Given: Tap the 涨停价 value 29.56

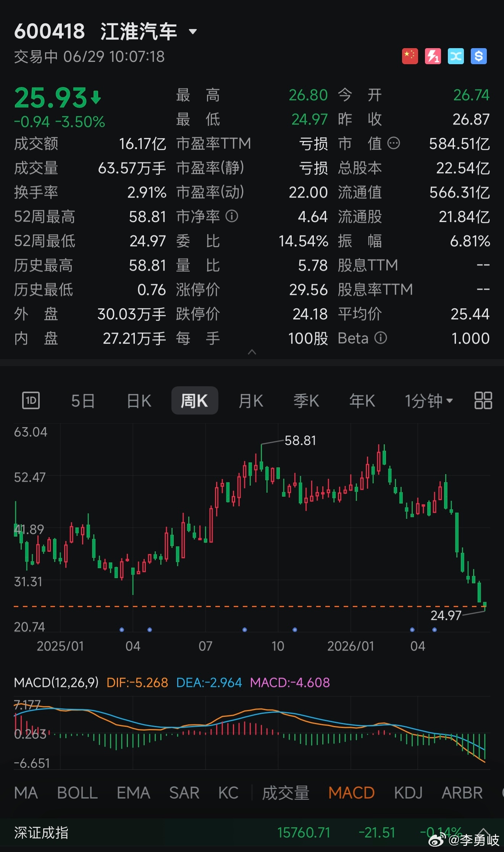Looking at the screenshot, I should pos(309,290).
